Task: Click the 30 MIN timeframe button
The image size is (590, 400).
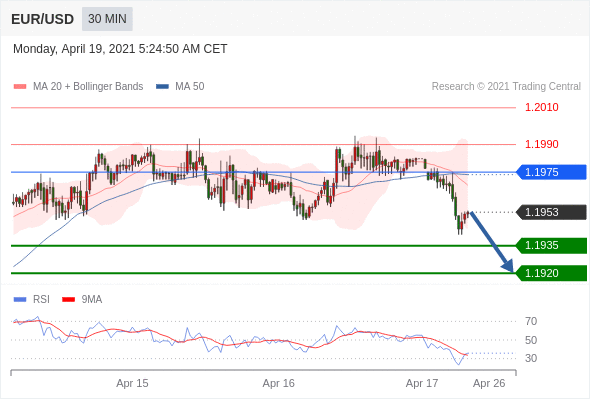Action: click(x=107, y=19)
